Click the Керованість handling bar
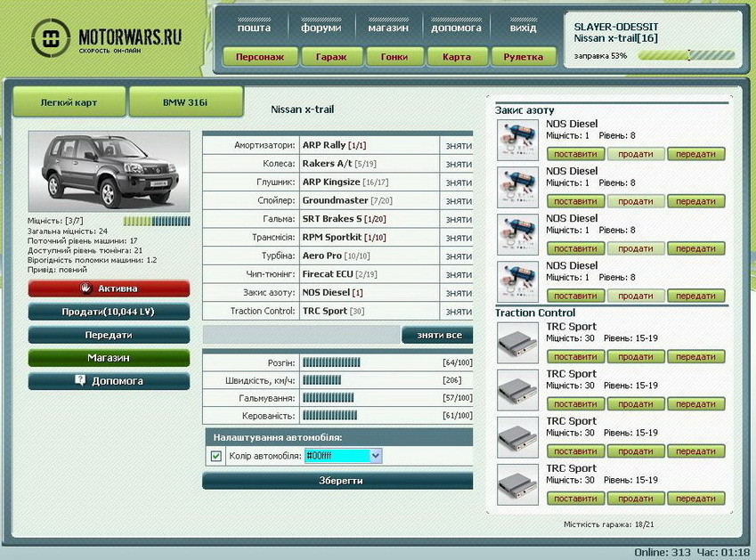This screenshot has height=560, width=756. [x=329, y=416]
